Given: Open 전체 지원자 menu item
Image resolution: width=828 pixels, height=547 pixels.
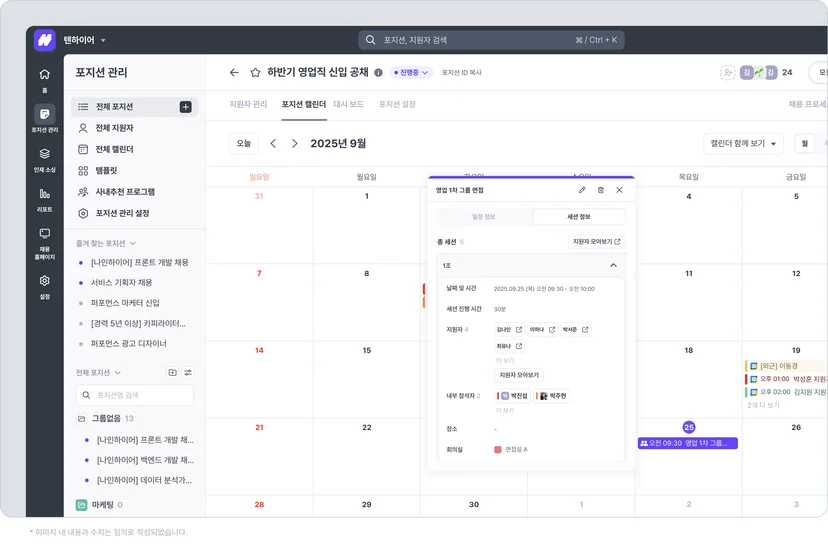Looking at the screenshot, I should click(x=135, y=128).
